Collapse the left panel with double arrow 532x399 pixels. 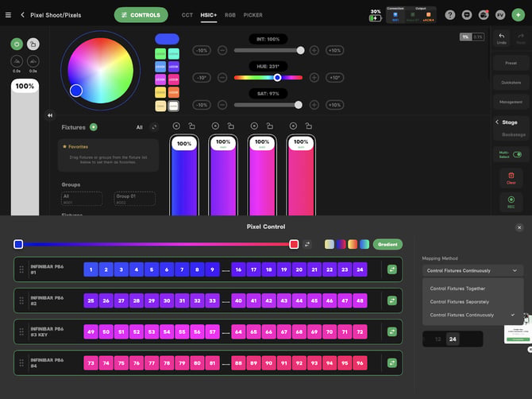(50, 115)
